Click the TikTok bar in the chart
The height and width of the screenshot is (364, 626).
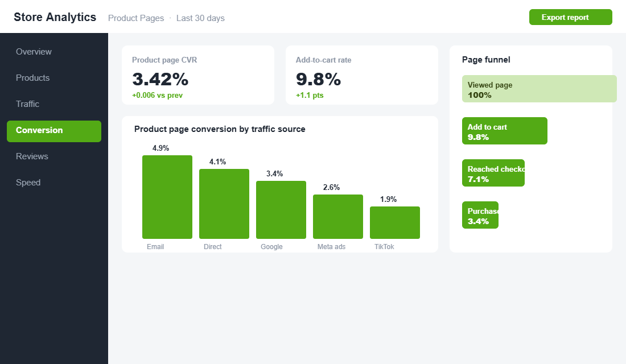tap(395, 223)
